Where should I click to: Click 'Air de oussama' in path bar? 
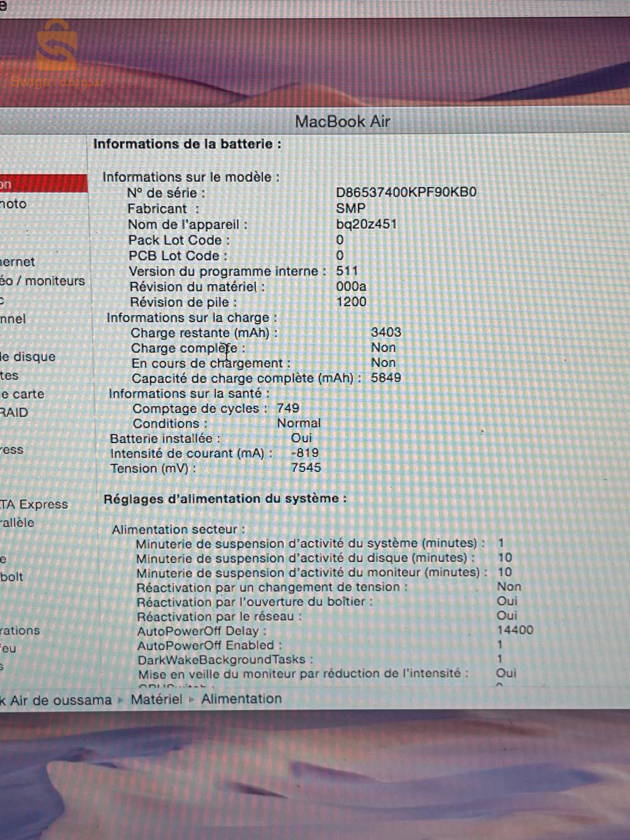60,700
